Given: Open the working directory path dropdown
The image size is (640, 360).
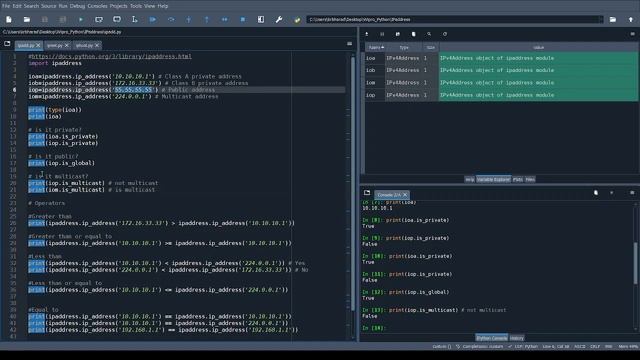Looking at the screenshot, I should 601,20.
